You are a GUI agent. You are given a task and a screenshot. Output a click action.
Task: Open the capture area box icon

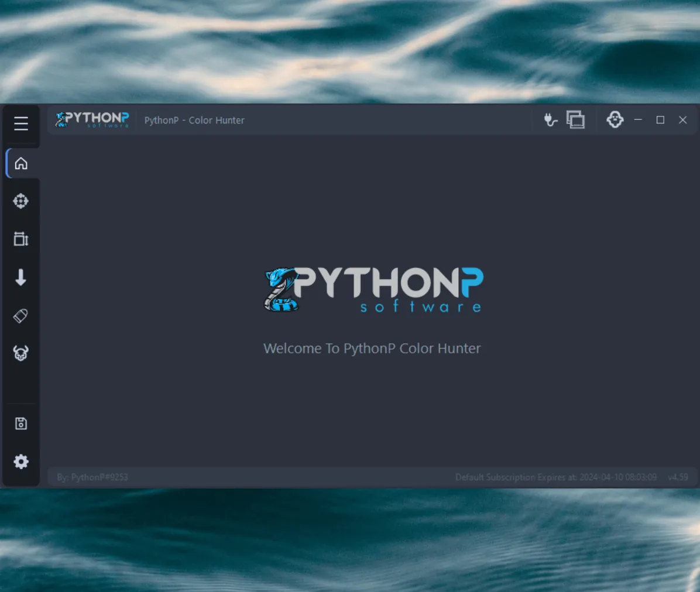coord(21,239)
